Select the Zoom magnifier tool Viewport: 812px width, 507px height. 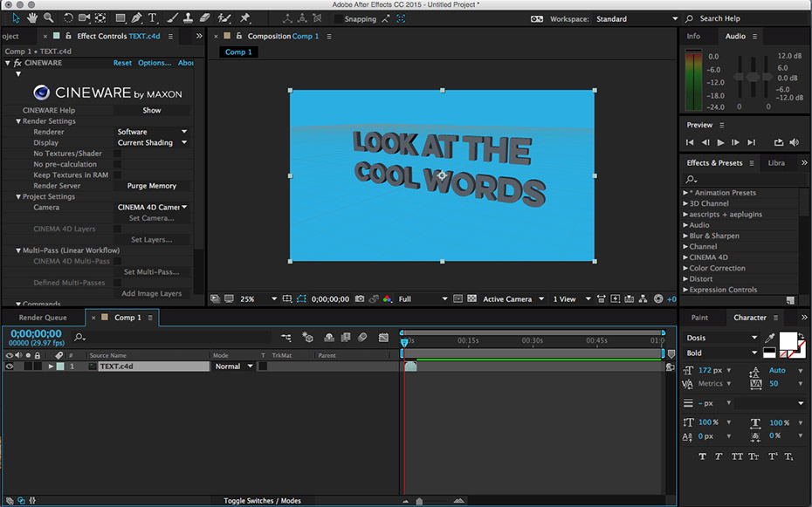[x=49, y=17]
